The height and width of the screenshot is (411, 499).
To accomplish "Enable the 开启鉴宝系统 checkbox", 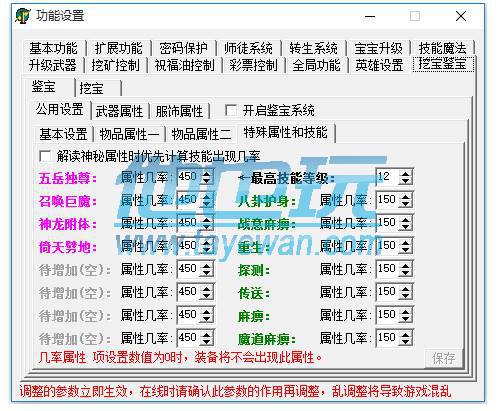I will (x=231, y=110).
